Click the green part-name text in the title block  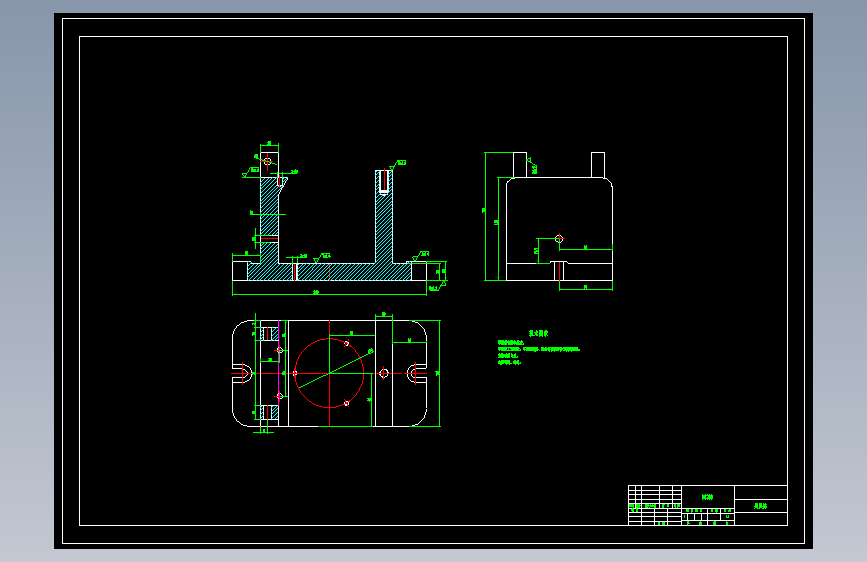[761, 506]
